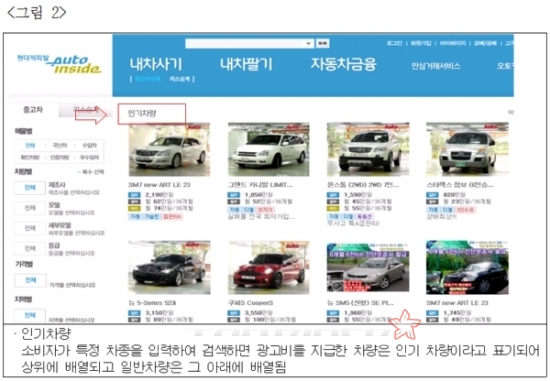Open the search box dropdown arrow

pos(308,44)
